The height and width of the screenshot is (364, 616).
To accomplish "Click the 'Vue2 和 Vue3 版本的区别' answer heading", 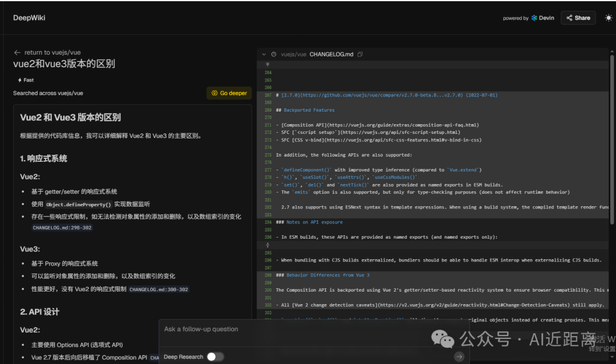I will (x=70, y=117).
